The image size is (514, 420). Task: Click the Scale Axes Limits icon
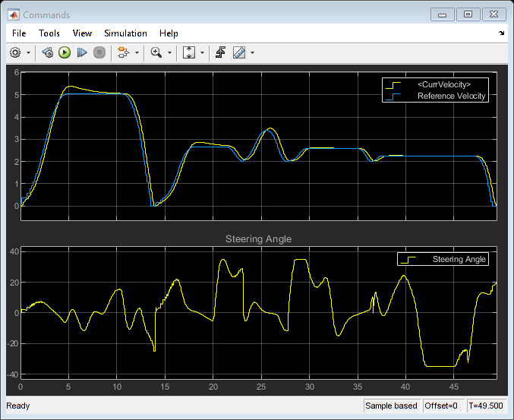tap(190, 52)
